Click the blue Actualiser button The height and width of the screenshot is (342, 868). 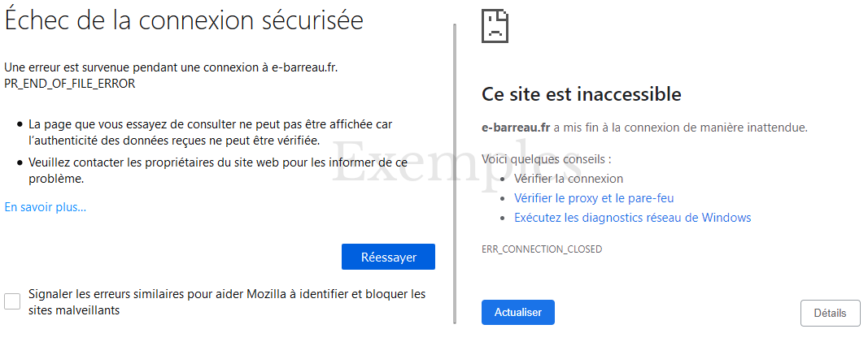(518, 312)
